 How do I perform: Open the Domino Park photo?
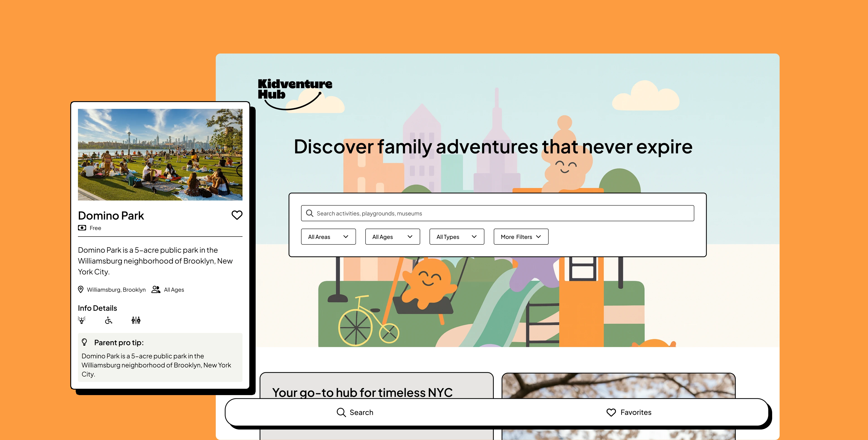[x=160, y=154]
